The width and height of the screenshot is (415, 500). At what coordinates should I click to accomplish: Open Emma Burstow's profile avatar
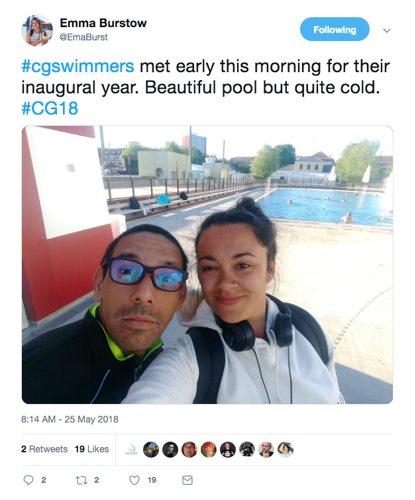(x=37, y=30)
